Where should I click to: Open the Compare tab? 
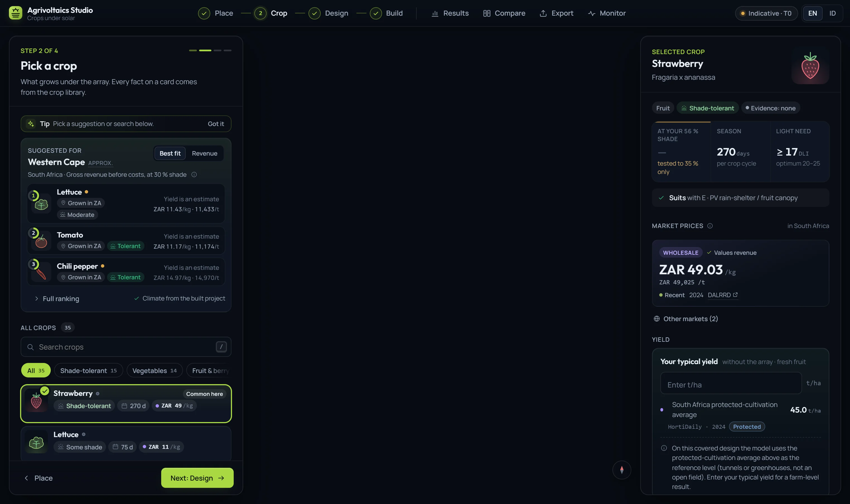click(x=504, y=13)
